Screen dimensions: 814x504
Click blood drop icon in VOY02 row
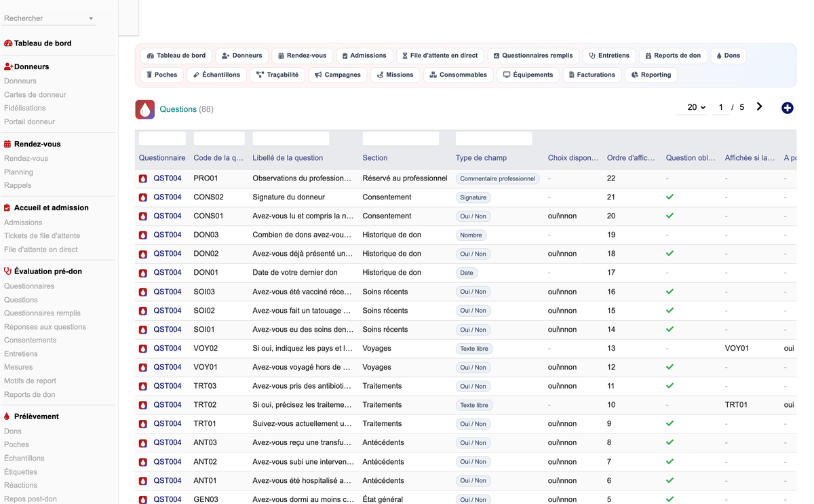click(x=143, y=349)
